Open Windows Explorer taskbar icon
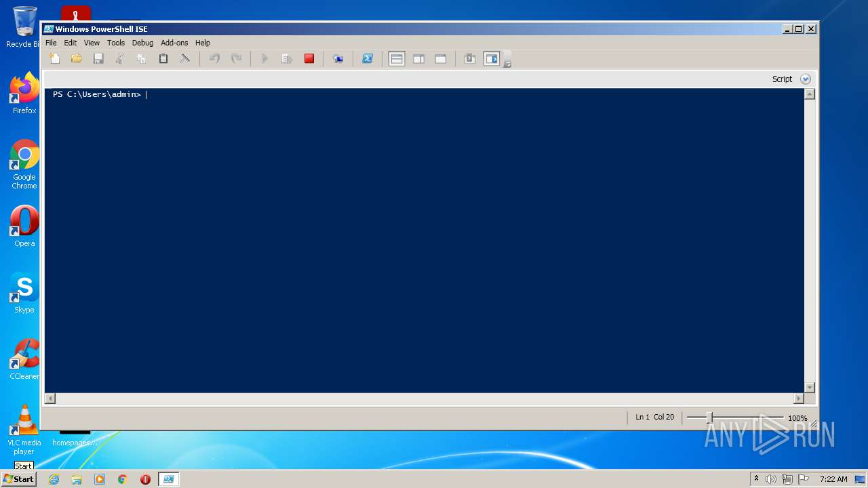Screen dimensions: 868x488 [77, 479]
